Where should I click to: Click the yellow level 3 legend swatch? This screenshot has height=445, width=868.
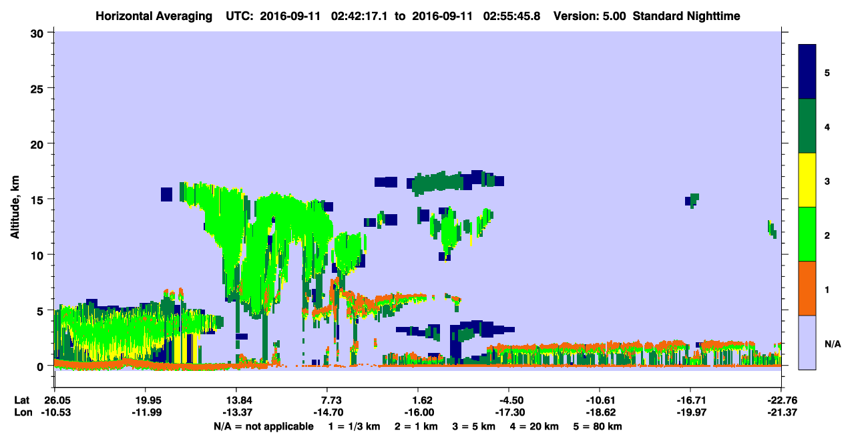[807, 179]
